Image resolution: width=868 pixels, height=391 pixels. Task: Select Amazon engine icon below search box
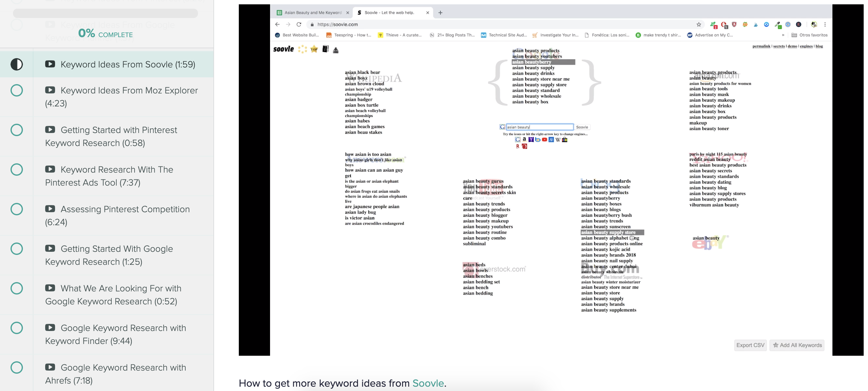pyautogui.click(x=524, y=139)
